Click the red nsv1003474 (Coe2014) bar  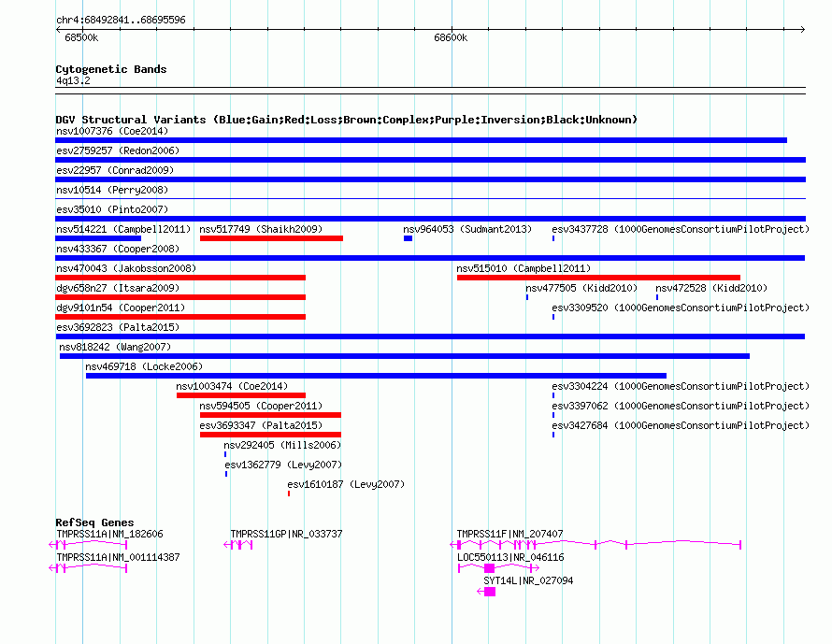pos(241,395)
